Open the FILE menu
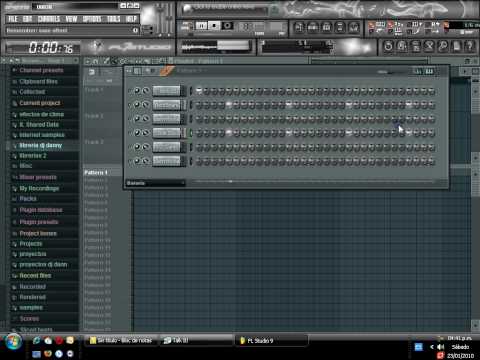The image size is (480, 360). coord(13,19)
